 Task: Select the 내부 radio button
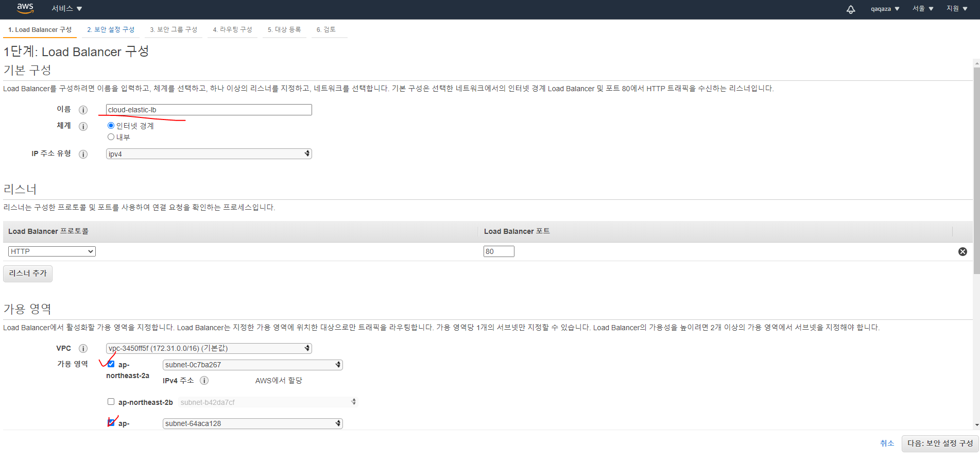point(111,137)
